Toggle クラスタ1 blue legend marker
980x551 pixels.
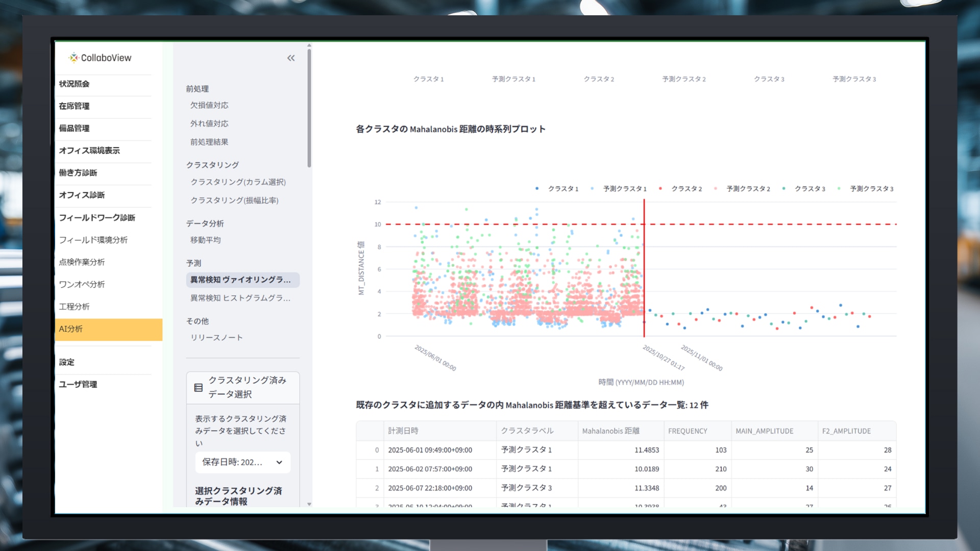[x=537, y=189]
